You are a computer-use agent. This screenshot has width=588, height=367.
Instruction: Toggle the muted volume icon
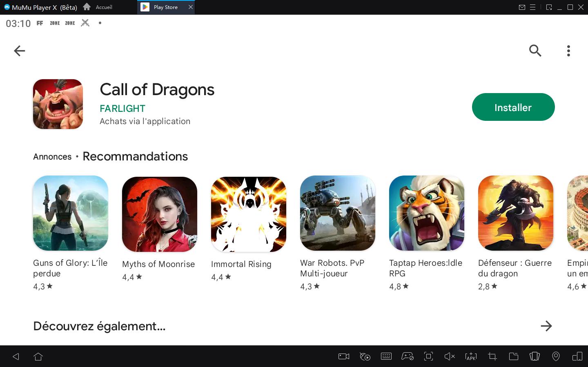click(x=450, y=356)
